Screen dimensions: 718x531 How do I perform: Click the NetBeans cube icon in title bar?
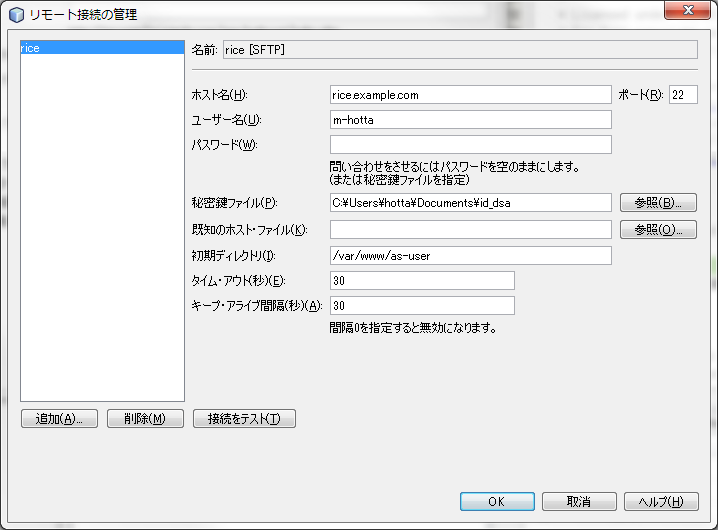16,15
